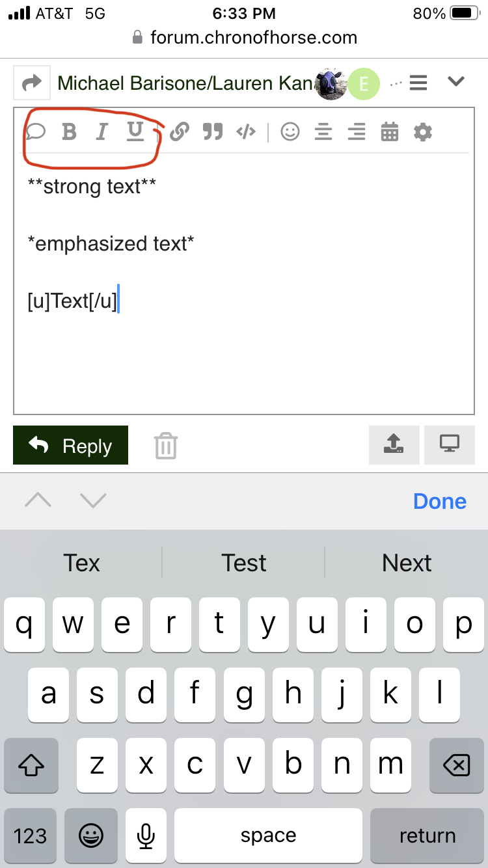The width and height of the screenshot is (488, 868).
Task: Select the 'Test' keyboard suggestion
Action: 244,563
